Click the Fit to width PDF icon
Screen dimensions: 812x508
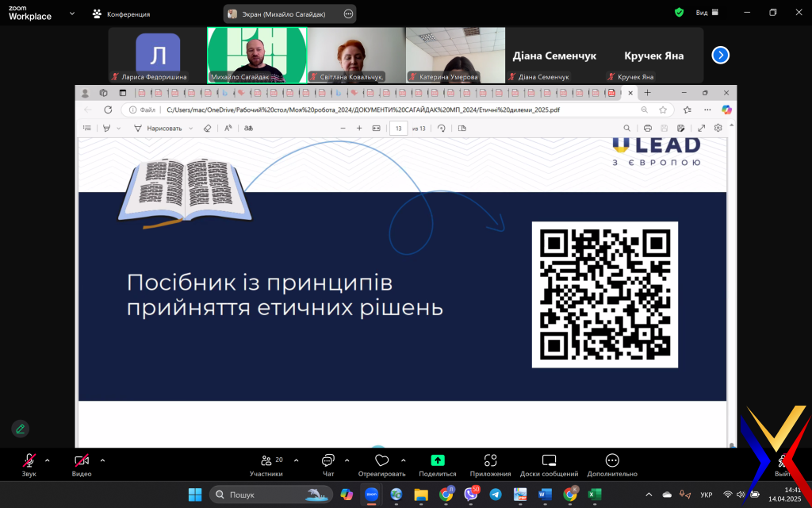[x=377, y=128]
